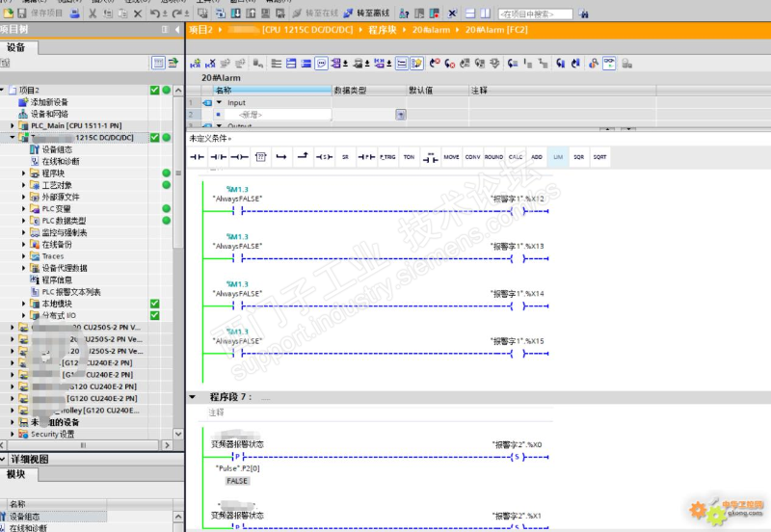This screenshot has height=532, width=771.
Task: Toggle the editor split horizontal view
Action: click(470, 13)
